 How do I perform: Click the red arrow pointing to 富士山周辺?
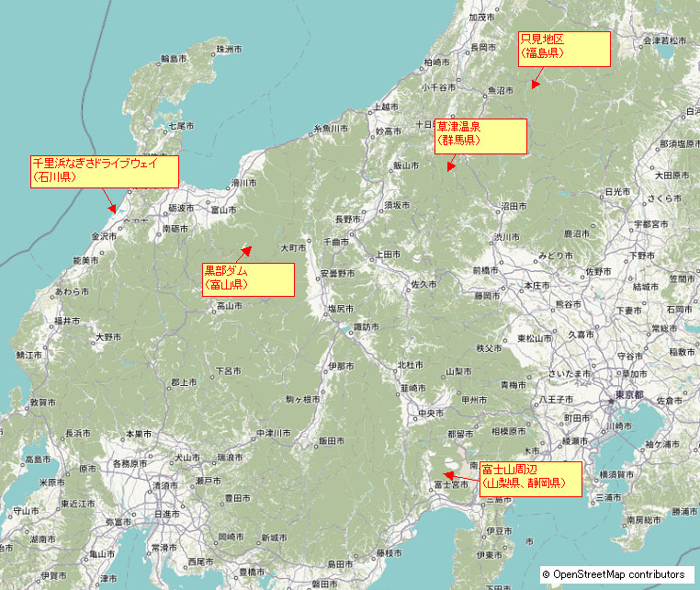(447, 476)
